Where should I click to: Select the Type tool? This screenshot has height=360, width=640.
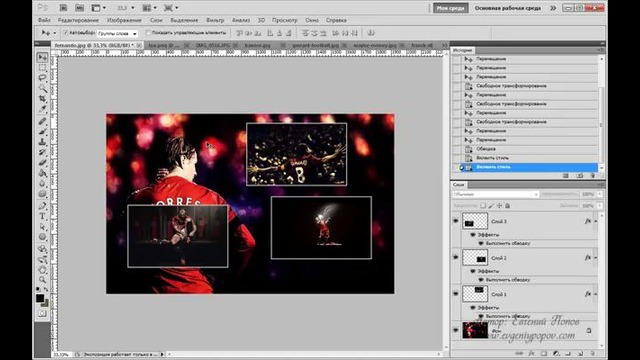point(42,216)
